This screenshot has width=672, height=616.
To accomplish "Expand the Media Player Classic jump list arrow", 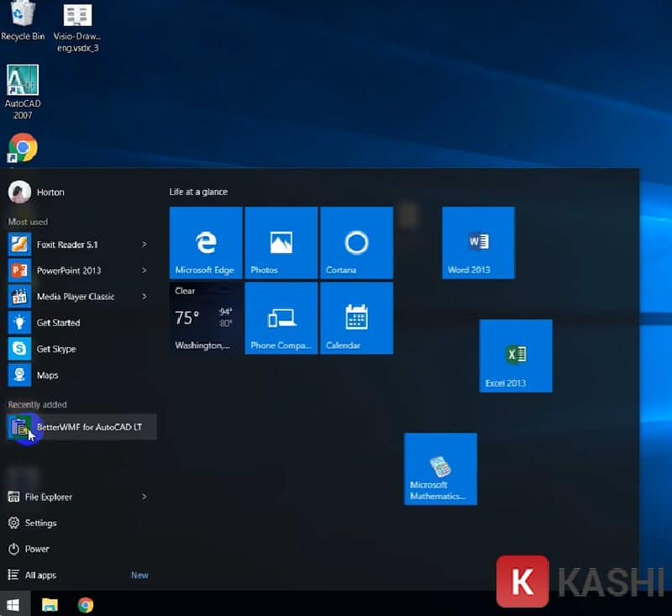I will click(x=144, y=297).
